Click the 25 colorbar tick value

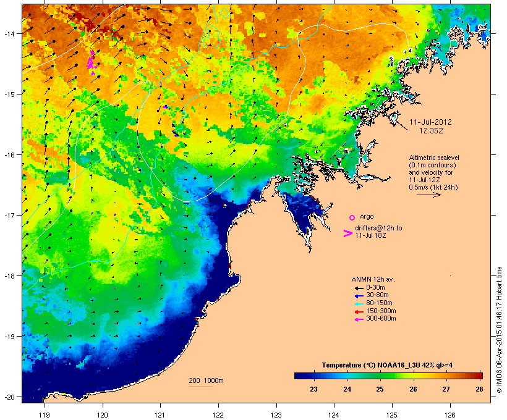[380, 389]
